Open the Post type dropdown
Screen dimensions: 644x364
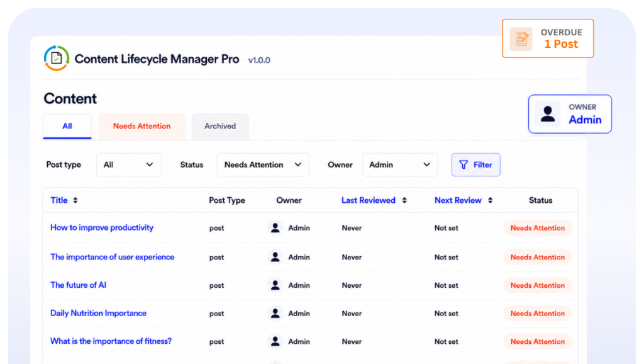point(128,164)
